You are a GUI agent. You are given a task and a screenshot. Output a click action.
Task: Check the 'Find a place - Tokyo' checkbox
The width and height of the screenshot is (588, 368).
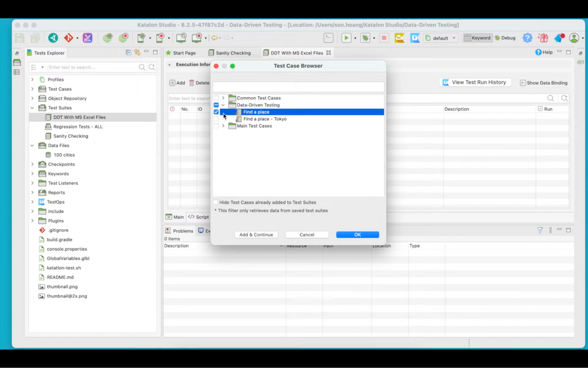coord(216,119)
